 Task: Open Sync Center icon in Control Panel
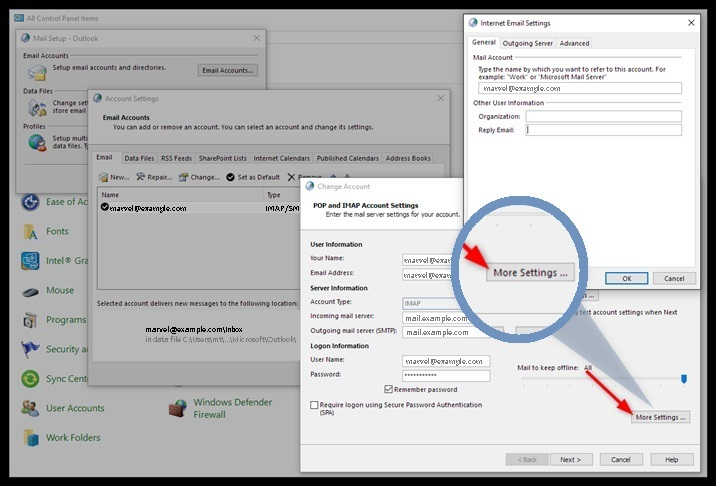(30, 379)
